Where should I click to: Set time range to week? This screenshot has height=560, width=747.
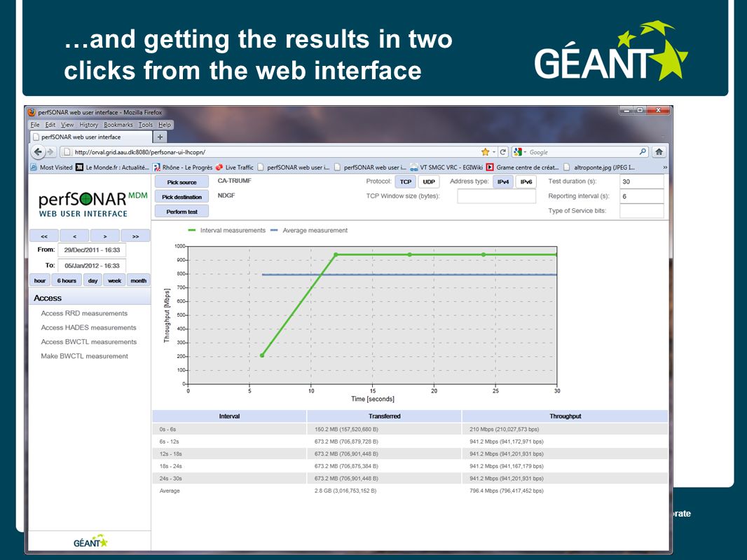[x=114, y=281]
